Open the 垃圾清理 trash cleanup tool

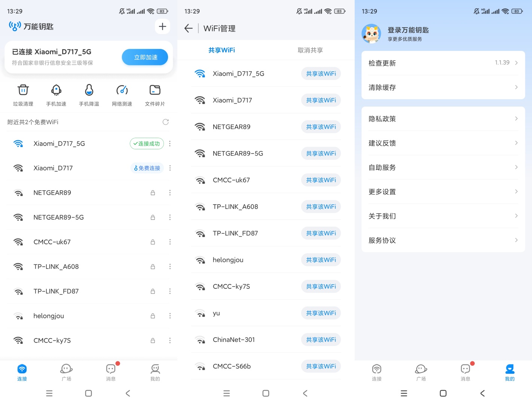(23, 95)
